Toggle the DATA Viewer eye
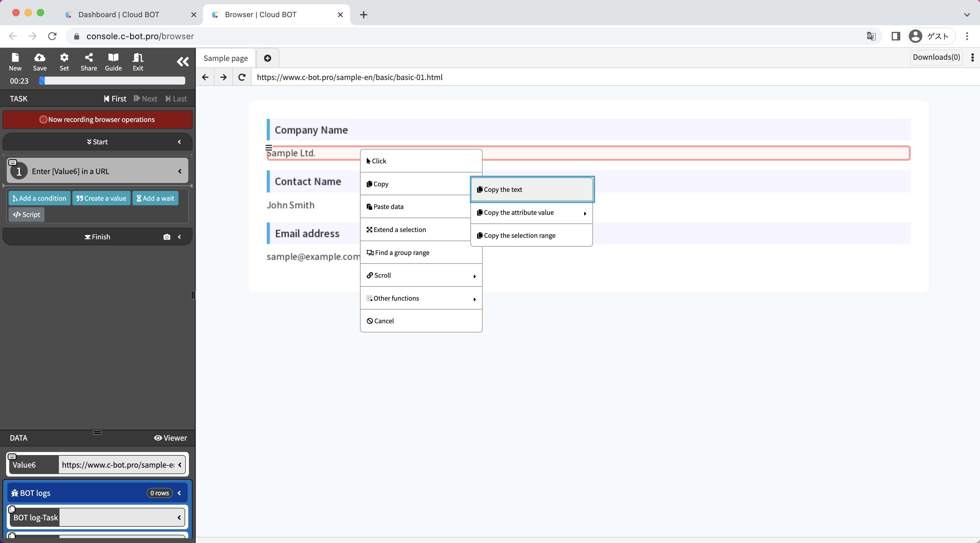This screenshot has width=980, height=543. point(170,438)
